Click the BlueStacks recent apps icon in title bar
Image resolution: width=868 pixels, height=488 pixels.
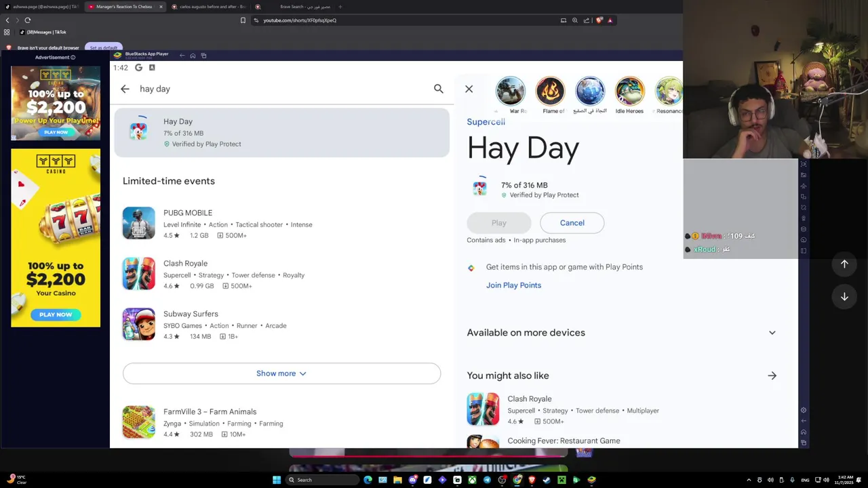pyautogui.click(x=204, y=56)
